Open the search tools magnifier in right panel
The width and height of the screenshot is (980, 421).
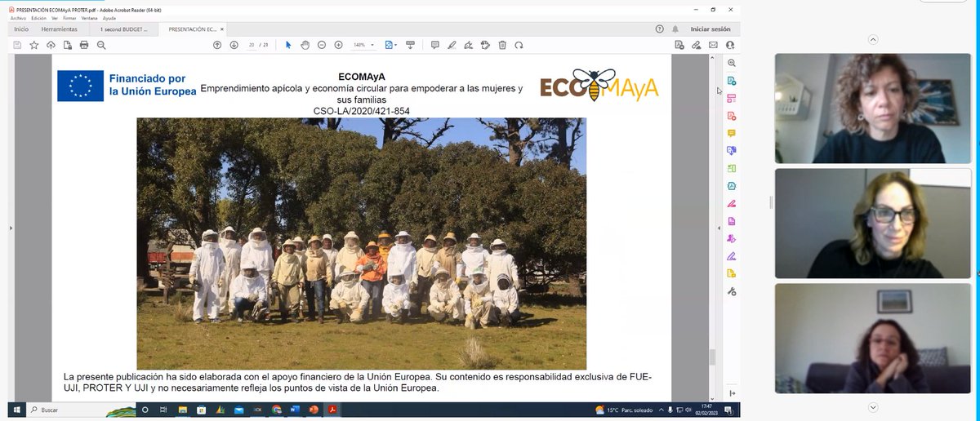coord(732,64)
